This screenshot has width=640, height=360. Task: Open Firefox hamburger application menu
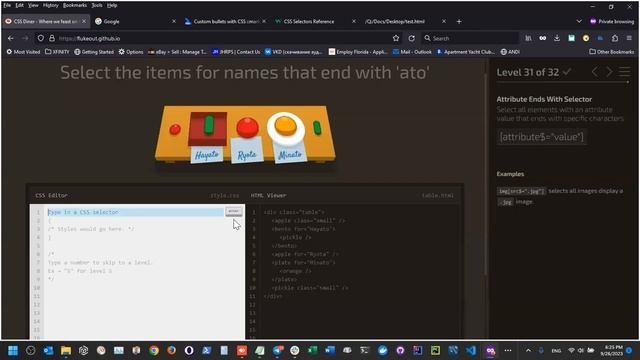pos(629,38)
